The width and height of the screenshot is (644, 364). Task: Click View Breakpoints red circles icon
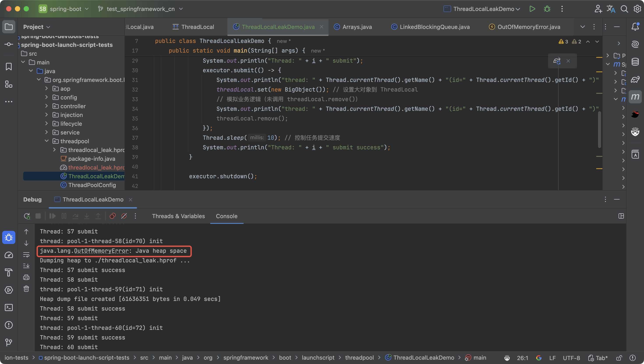tap(113, 216)
